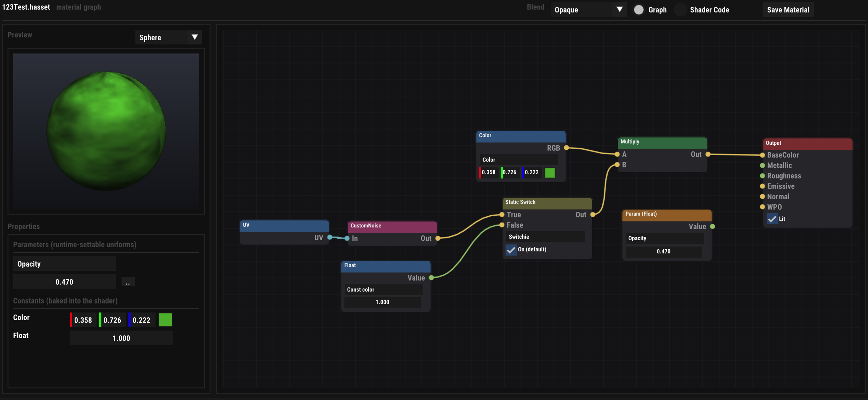Click the 0.470 value in Param (Float) node
Image resolution: width=868 pixels, height=400 pixels.
pos(664,251)
